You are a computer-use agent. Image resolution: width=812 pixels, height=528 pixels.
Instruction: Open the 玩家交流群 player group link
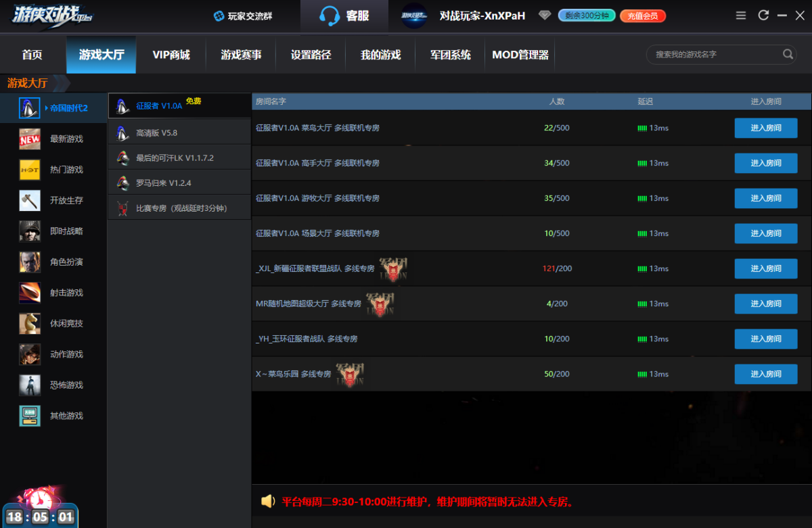[243, 16]
